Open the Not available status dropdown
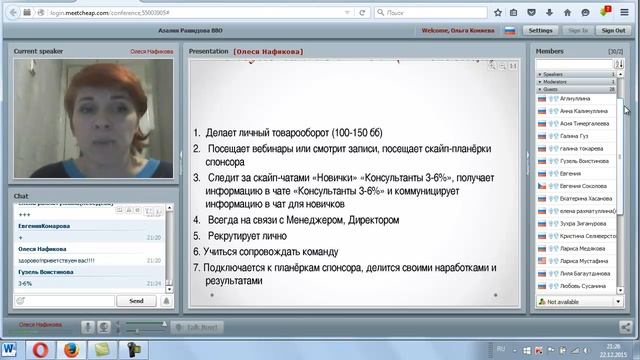Viewport: 640px width, 360px height. pos(618,302)
